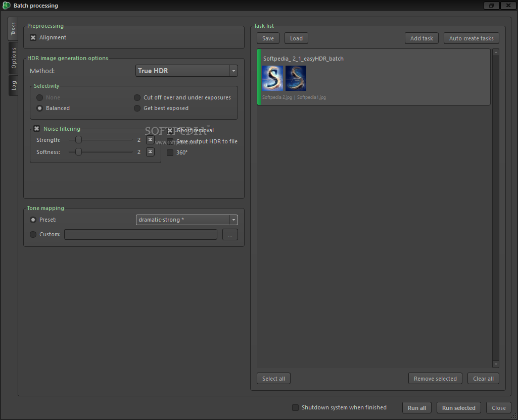Click the Run selected button
This screenshot has height=420, width=518.
[x=459, y=408]
